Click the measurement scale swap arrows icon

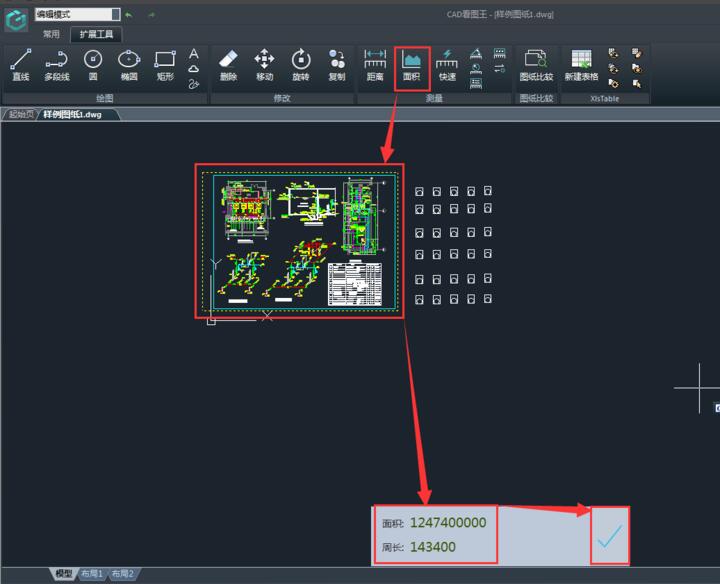pos(500,69)
